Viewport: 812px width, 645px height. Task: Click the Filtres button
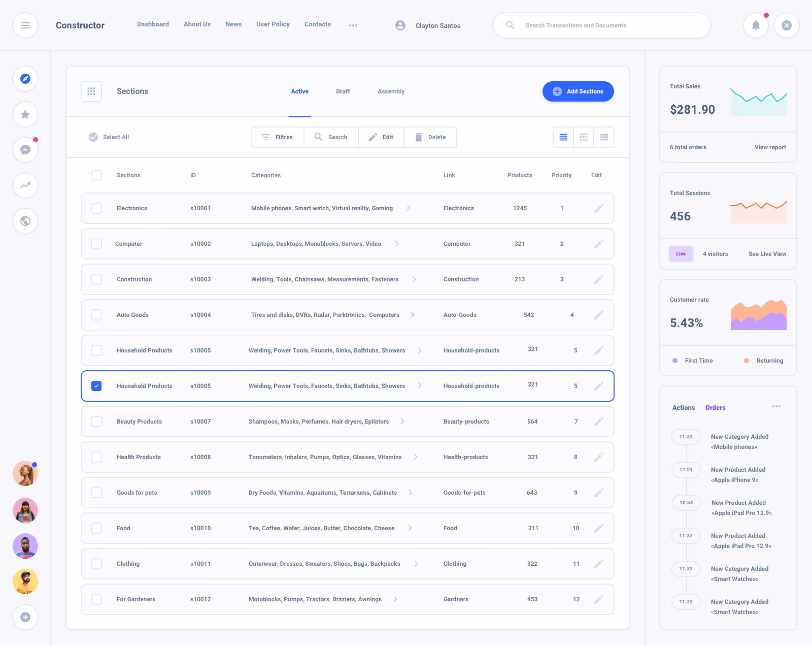[278, 137]
